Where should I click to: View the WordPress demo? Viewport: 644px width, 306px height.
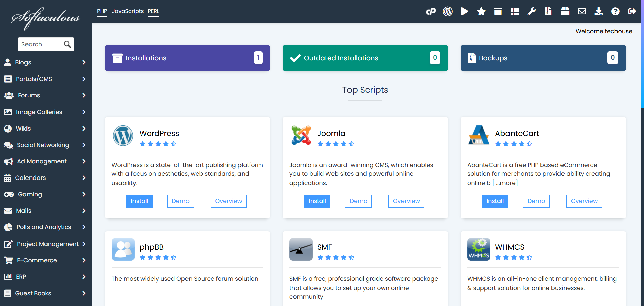point(180,201)
